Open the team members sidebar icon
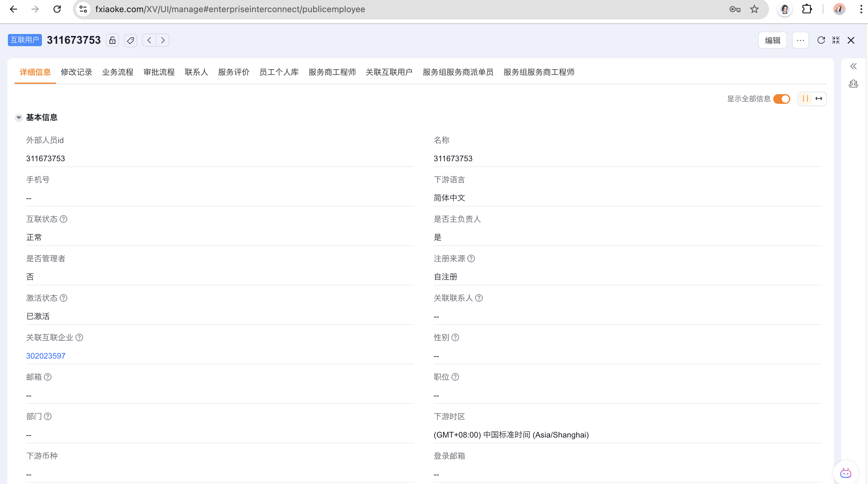 pyautogui.click(x=853, y=84)
